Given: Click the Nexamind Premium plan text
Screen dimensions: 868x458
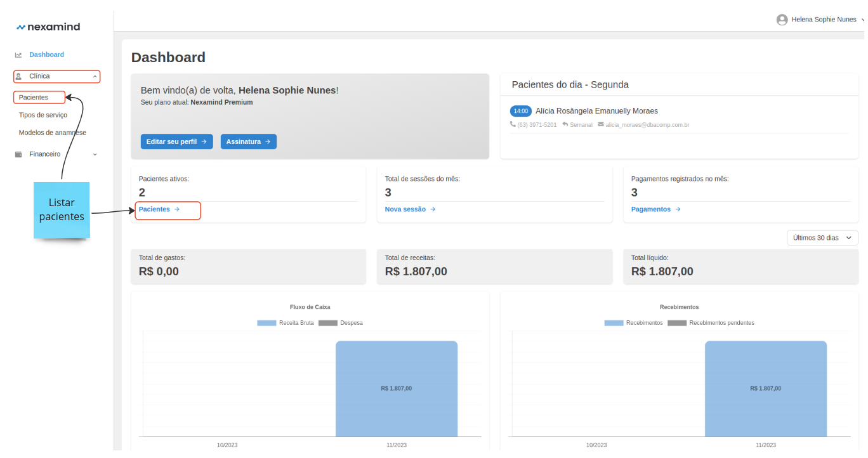Looking at the screenshot, I should pos(221,102).
